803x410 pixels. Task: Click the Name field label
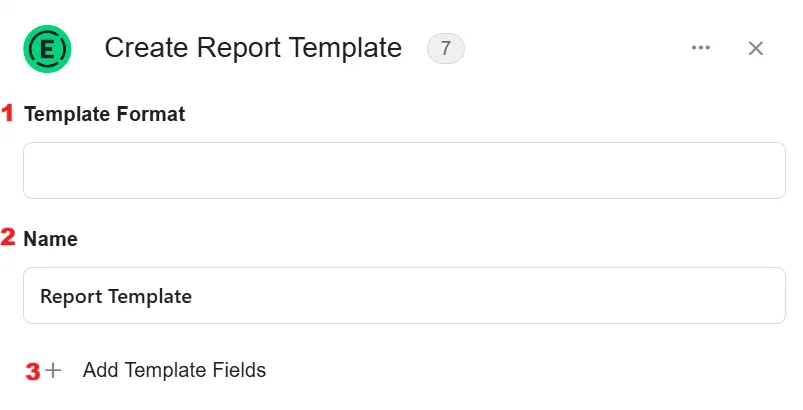pos(50,239)
